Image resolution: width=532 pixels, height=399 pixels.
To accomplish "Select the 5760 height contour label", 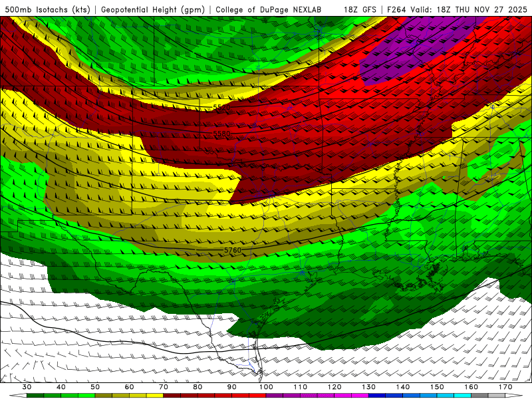I will pyautogui.click(x=233, y=250).
